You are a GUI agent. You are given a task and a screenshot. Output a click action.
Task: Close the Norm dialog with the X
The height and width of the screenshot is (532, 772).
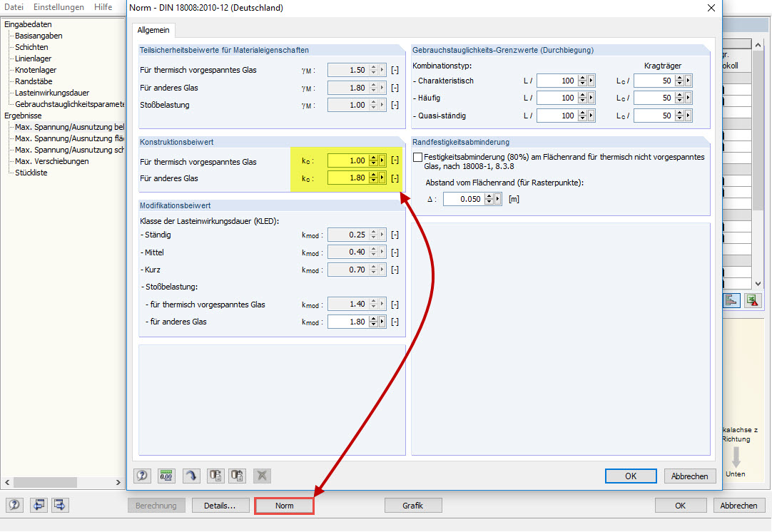point(711,8)
